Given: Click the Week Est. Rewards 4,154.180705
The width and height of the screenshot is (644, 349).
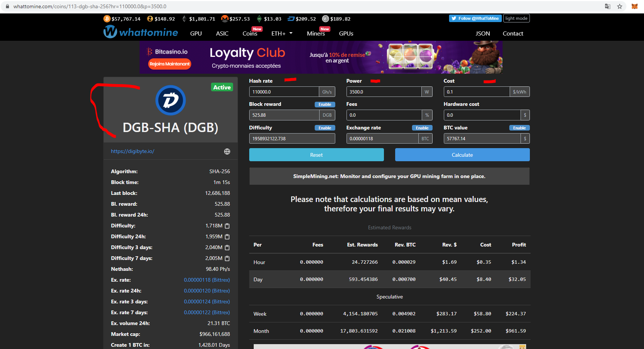Looking at the screenshot, I should click(360, 314).
